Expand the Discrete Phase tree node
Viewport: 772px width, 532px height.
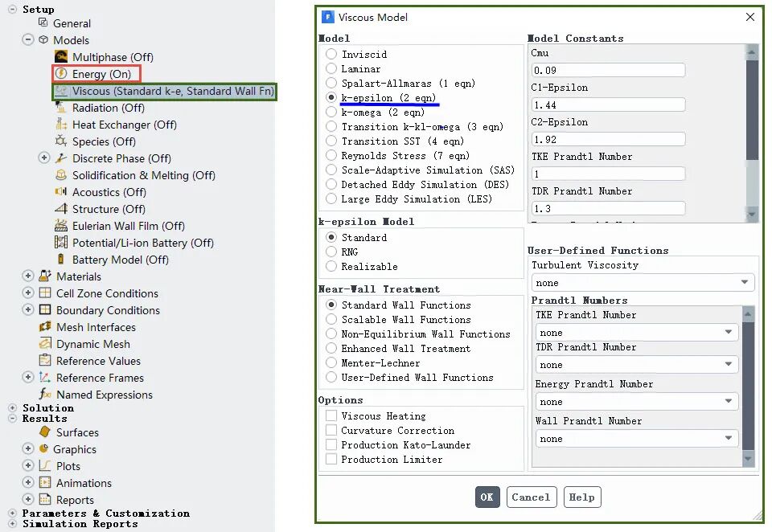coord(43,158)
